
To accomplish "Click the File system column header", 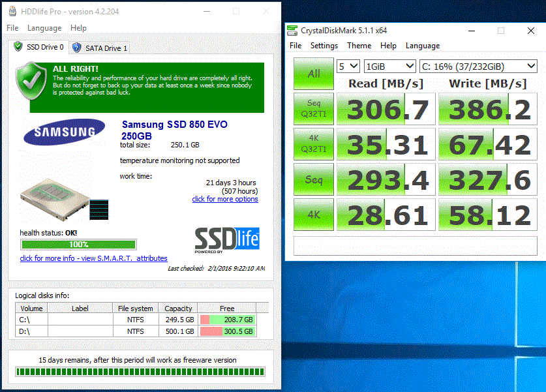I will [136, 308].
